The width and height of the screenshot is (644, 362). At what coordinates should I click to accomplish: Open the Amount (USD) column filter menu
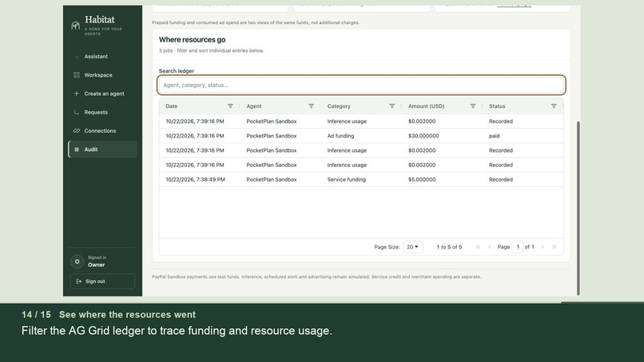[473, 106]
